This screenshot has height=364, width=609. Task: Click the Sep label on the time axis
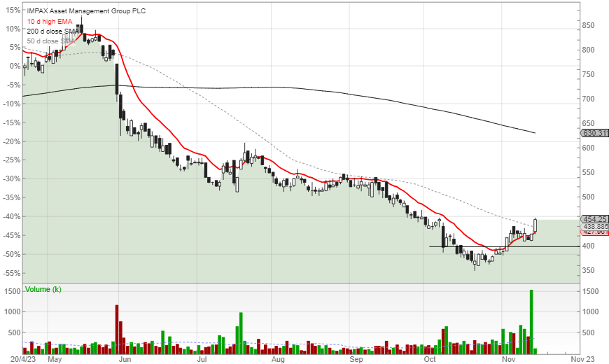click(x=356, y=359)
